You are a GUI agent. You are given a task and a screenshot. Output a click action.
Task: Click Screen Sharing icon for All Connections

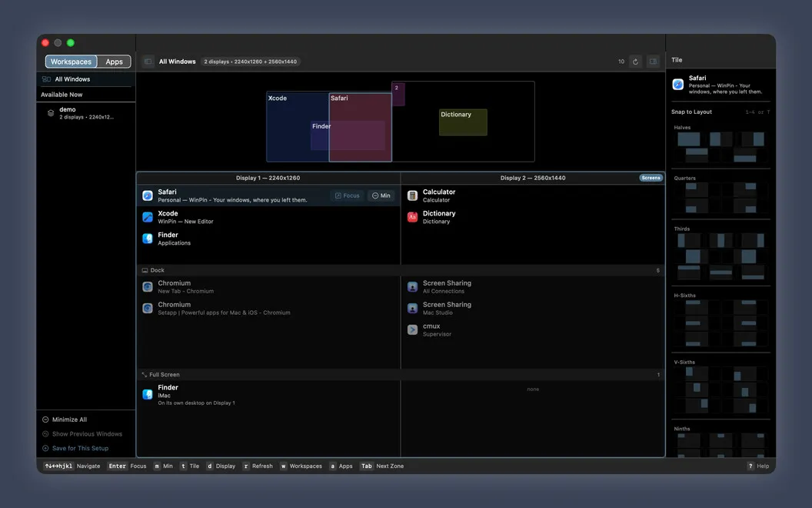pyautogui.click(x=412, y=286)
